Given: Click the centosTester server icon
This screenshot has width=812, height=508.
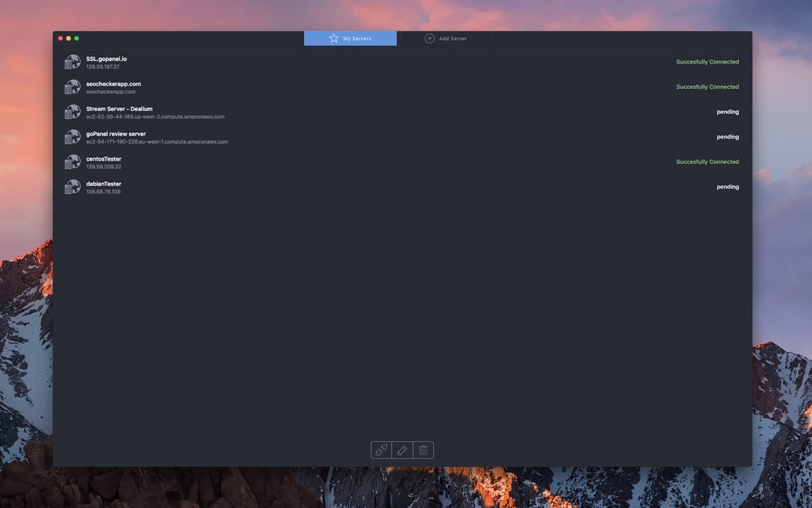Looking at the screenshot, I should [72, 163].
